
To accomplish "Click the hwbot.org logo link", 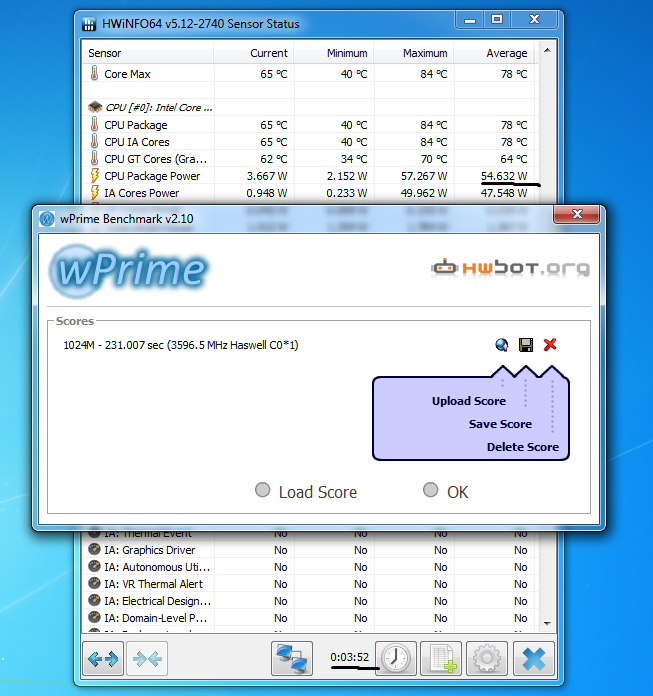I will (x=510, y=267).
